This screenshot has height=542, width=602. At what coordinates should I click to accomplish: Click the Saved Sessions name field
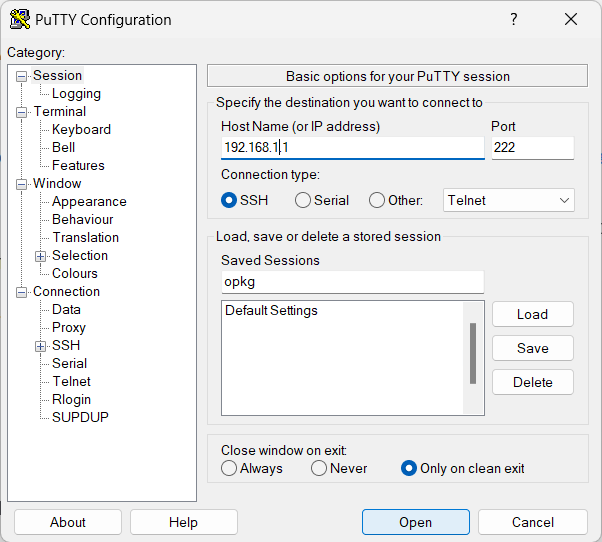[352, 282]
